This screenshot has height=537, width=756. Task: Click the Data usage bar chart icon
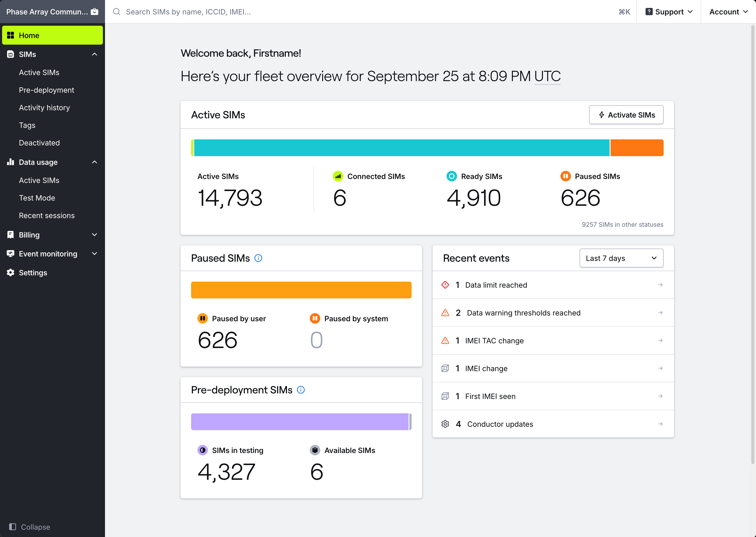10,162
